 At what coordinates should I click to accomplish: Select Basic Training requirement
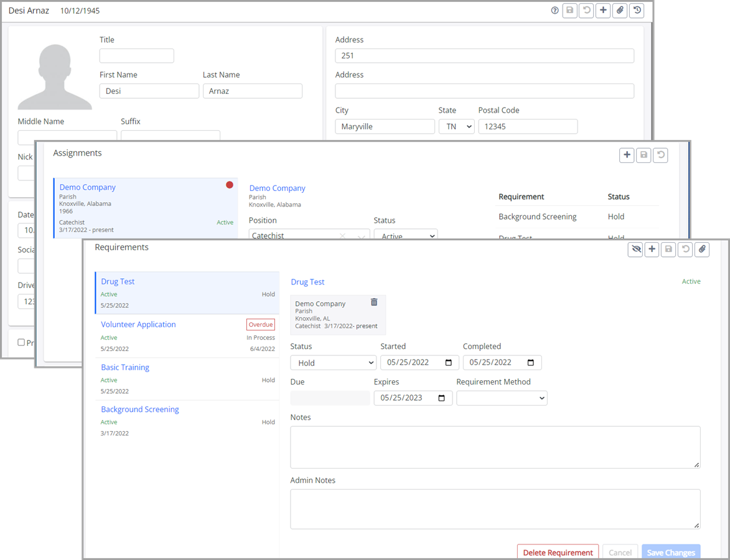point(187,379)
